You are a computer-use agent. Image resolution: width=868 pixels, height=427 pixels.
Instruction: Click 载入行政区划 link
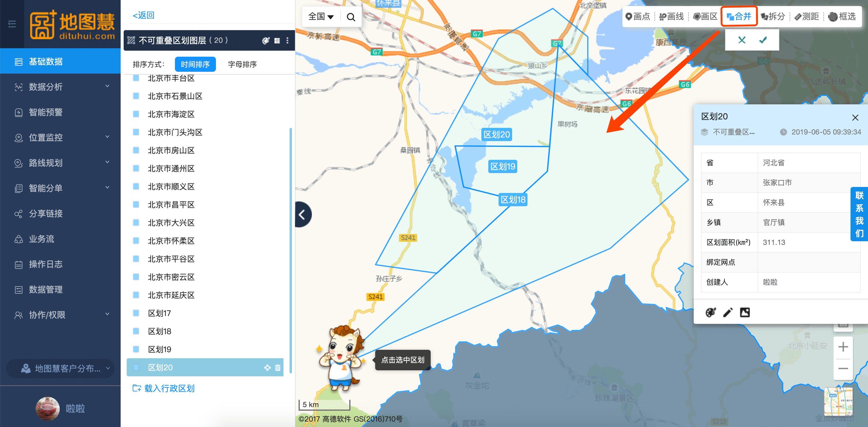coord(163,388)
